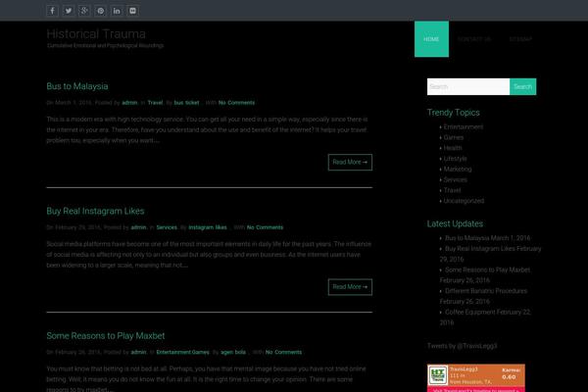Screen dimensions: 588x392
Task: Click the Historical Trauma site title
Action: 96,33
